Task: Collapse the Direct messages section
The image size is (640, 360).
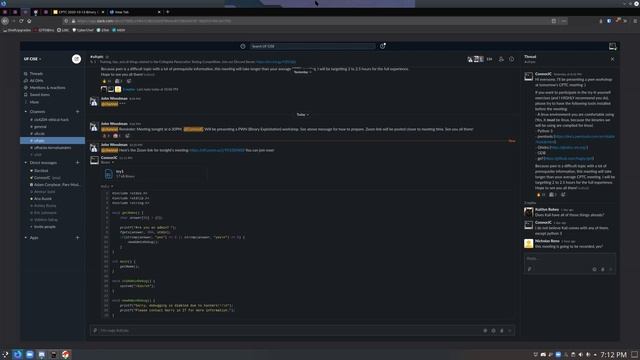Action: (26, 162)
